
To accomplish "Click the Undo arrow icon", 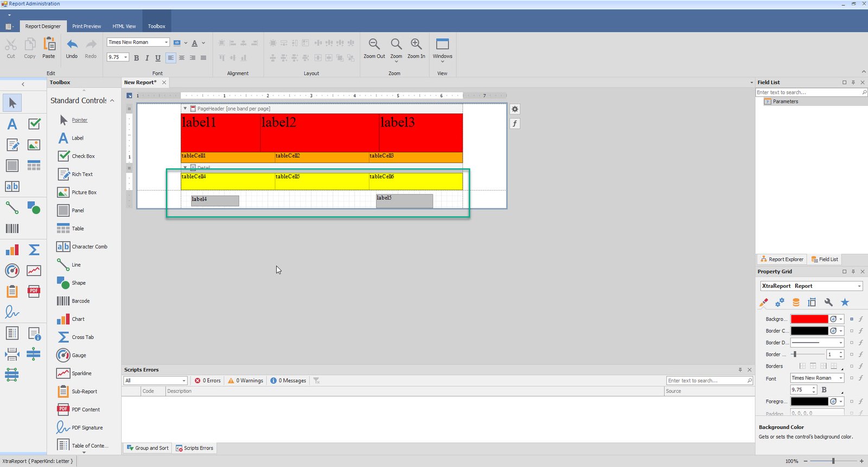I will [x=72, y=45].
